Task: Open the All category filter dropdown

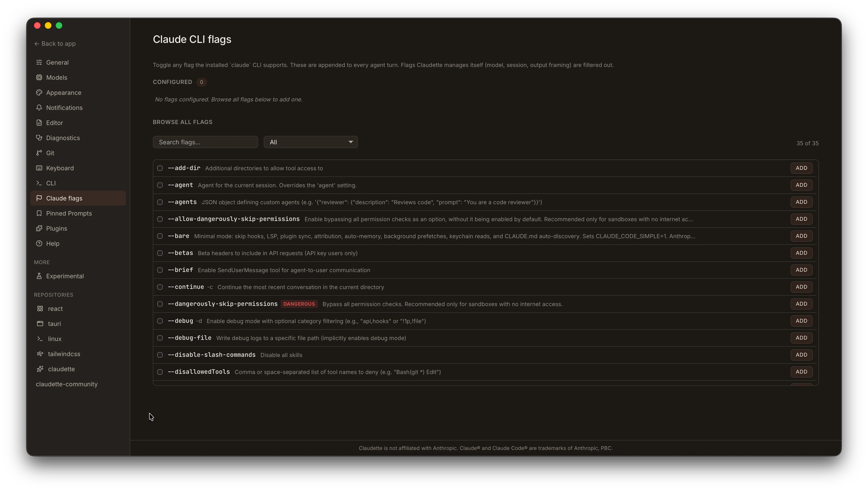Action: (311, 142)
